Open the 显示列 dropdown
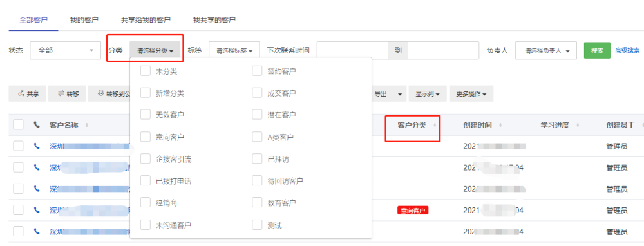 pos(428,93)
